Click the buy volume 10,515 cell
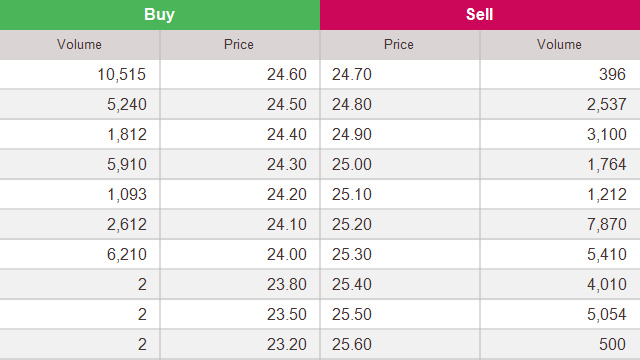The image size is (640, 360). (x=80, y=74)
